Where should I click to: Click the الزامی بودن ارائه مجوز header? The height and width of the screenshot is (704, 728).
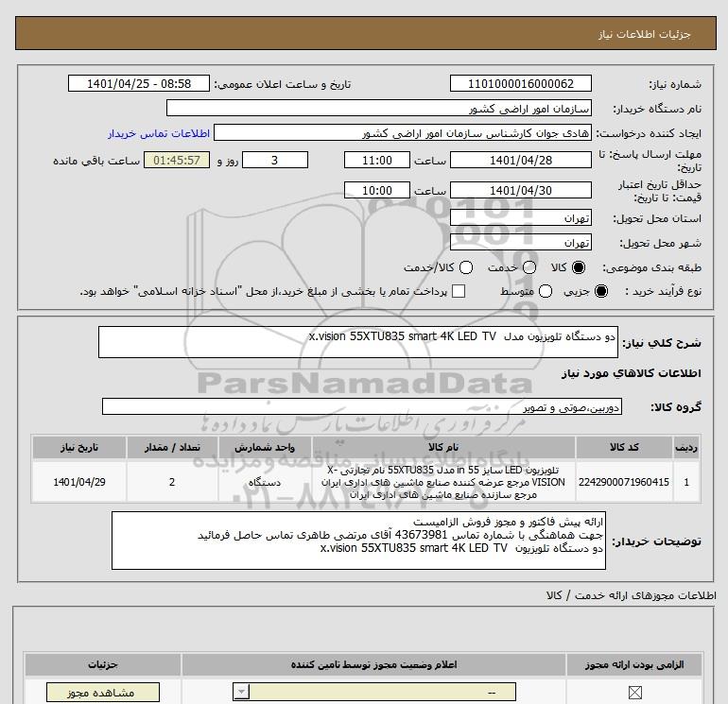click(x=634, y=665)
